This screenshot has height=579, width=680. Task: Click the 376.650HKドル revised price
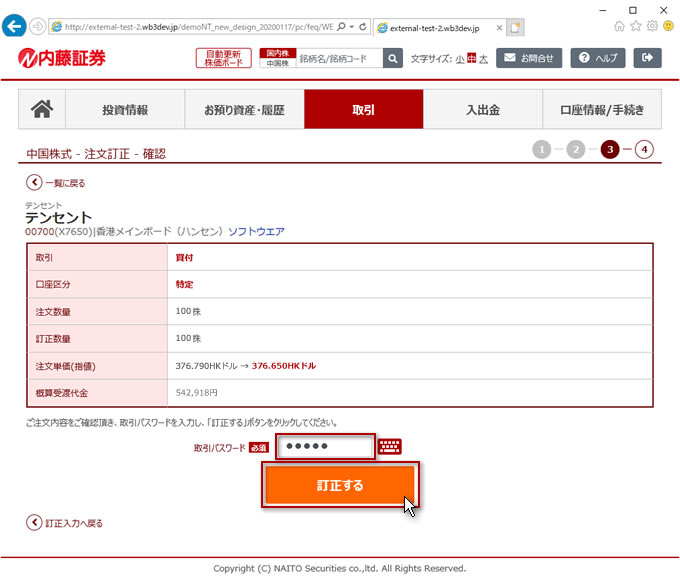pos(284,366)
